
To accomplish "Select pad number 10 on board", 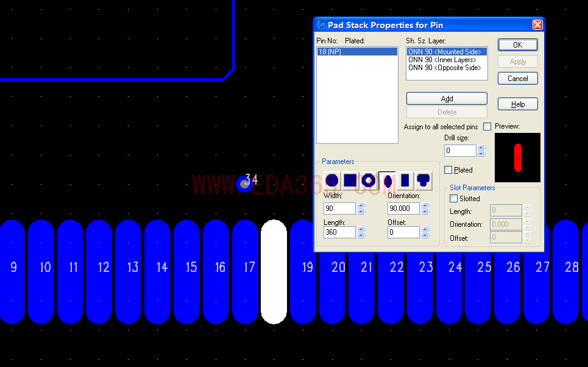I will (41, 272).
